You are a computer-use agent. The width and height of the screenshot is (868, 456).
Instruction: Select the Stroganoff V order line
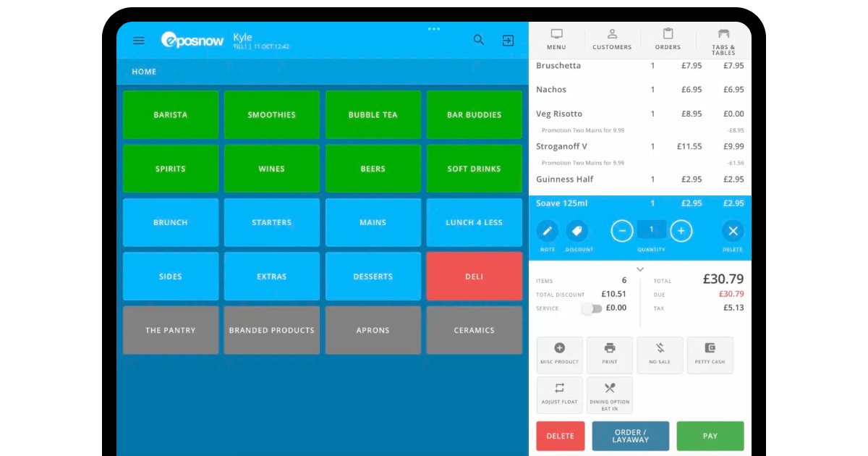[x=640, y=146]
